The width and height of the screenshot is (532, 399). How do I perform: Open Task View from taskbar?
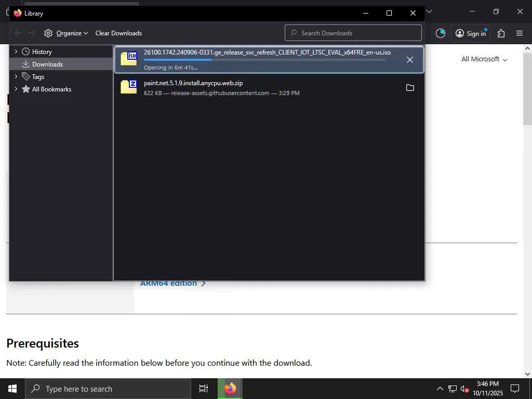tap(204, 389)
